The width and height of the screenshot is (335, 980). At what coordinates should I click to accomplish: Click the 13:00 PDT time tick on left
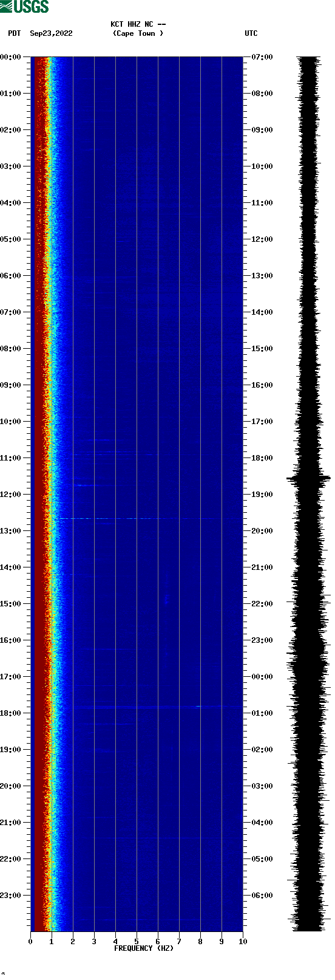pos(10,531)
